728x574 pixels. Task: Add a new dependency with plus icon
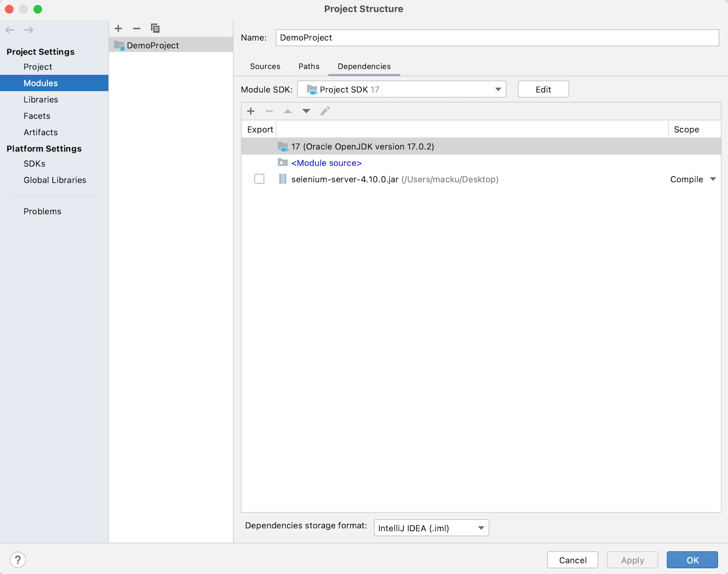pyautogui.click(x=251, y=111)
